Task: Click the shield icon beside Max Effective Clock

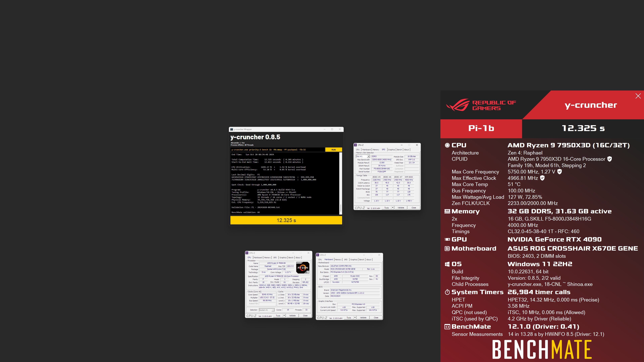Action: coord(542,178)
